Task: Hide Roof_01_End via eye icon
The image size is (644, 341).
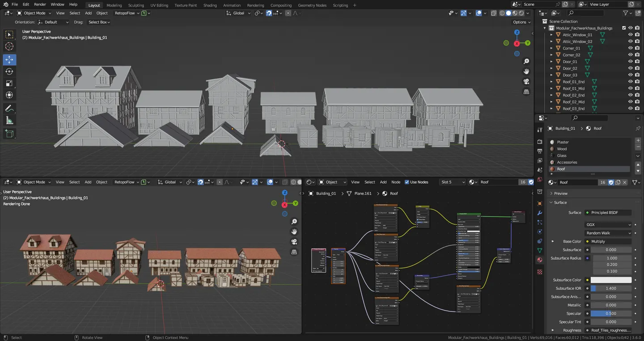Action: pos(630,82)
